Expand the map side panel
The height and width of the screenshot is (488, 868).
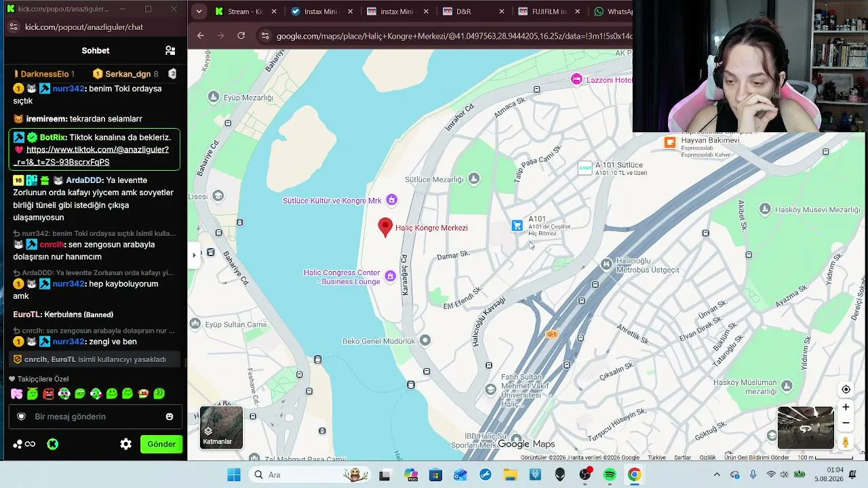(195, 255)
